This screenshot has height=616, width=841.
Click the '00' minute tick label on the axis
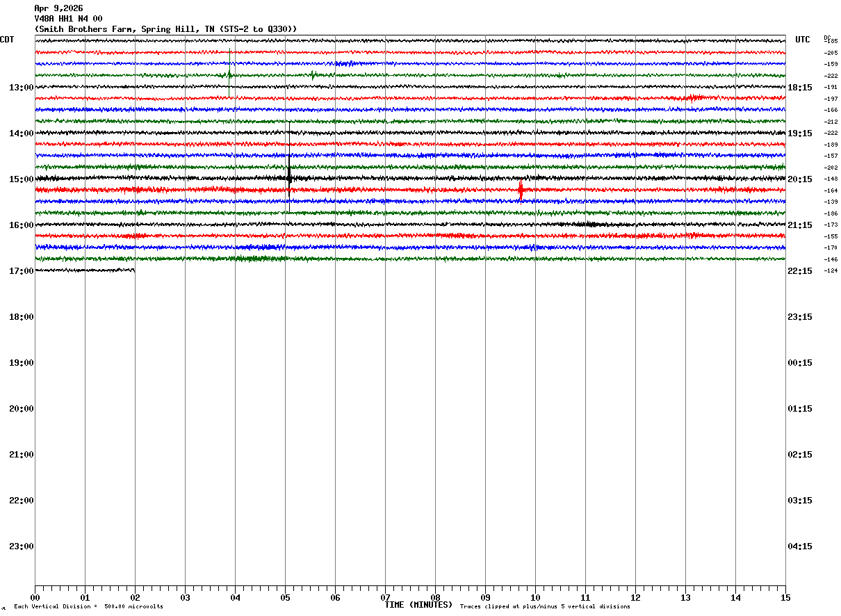(35, 597)
